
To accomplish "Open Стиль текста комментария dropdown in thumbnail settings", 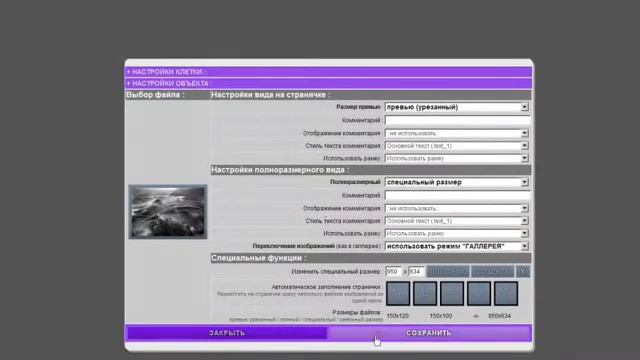I will point(457,146).
